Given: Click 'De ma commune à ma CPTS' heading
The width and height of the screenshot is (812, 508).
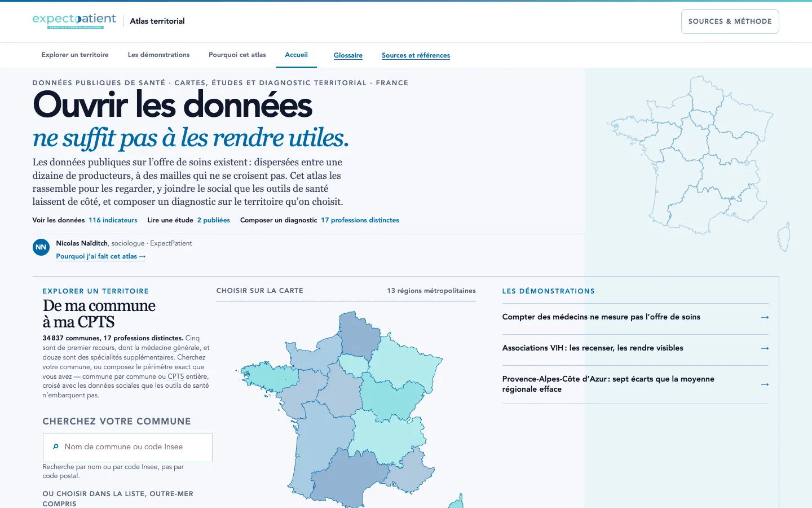Looking at the screenshot, I should point(99,314).
